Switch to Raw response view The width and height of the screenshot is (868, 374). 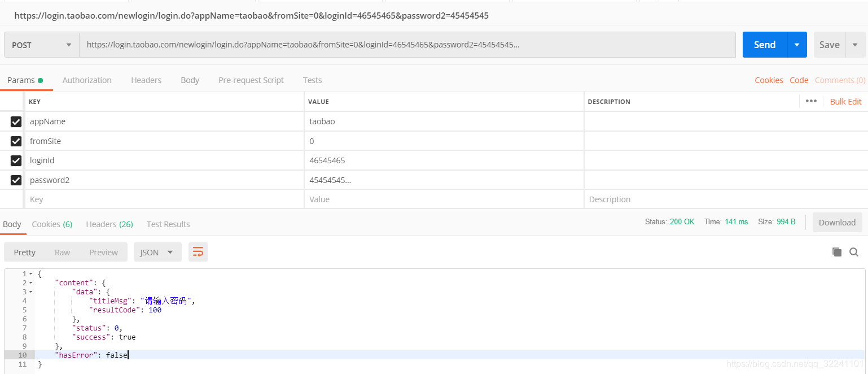[x=62, y=252]
